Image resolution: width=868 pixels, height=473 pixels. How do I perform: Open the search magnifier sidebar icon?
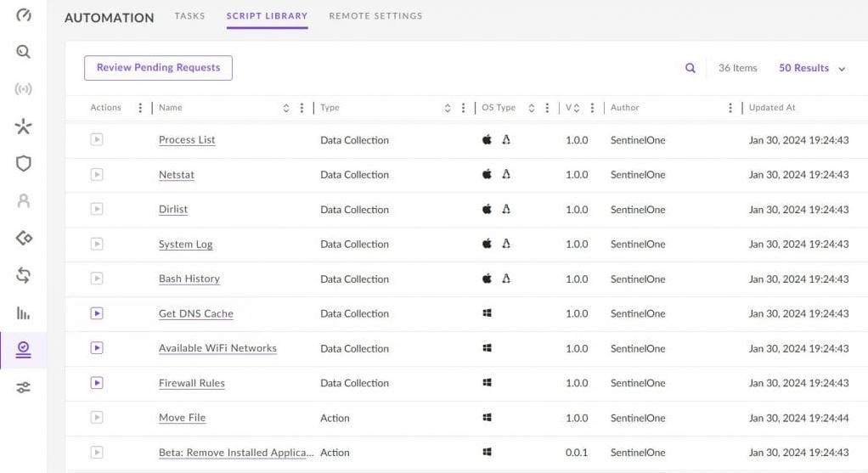click(x=23, y=53)
